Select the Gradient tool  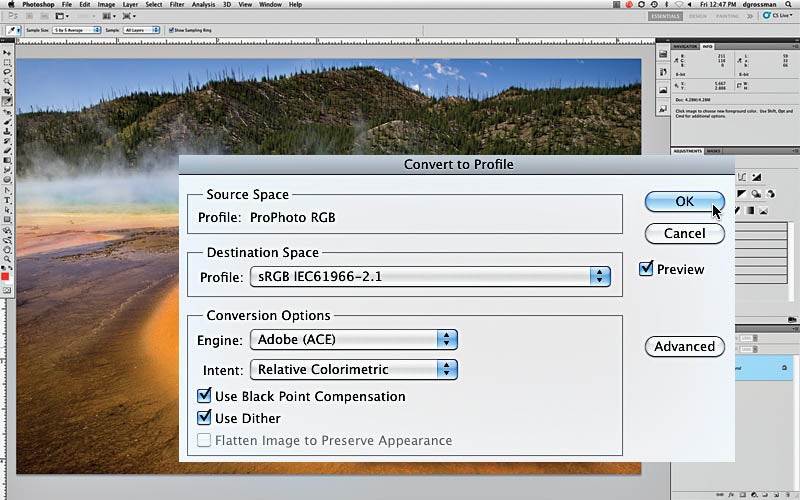[7, 160]
